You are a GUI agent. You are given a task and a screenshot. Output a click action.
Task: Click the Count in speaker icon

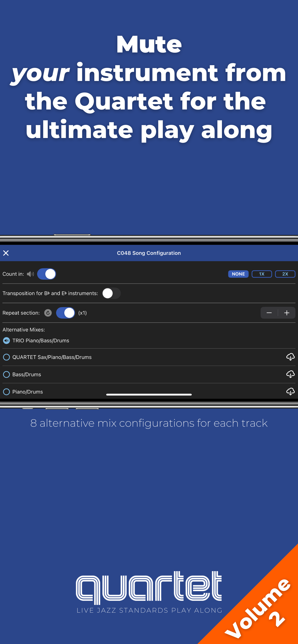point(30,274)
